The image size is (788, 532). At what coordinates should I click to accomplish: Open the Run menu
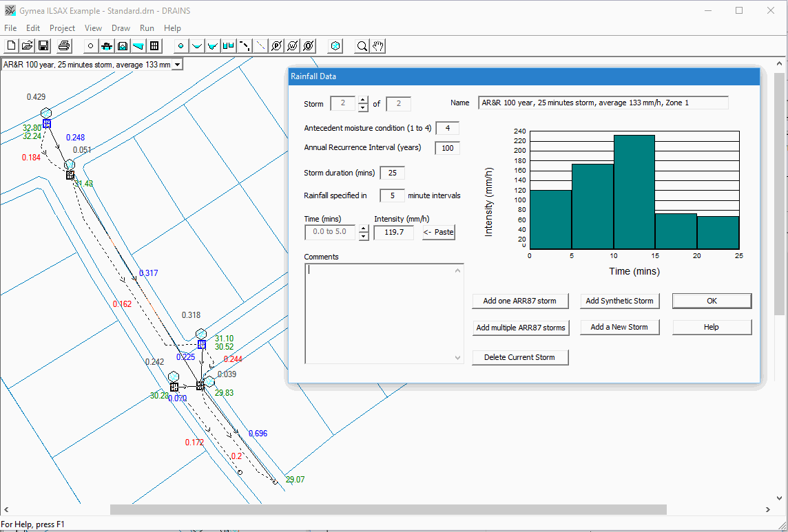click(147, 28)
